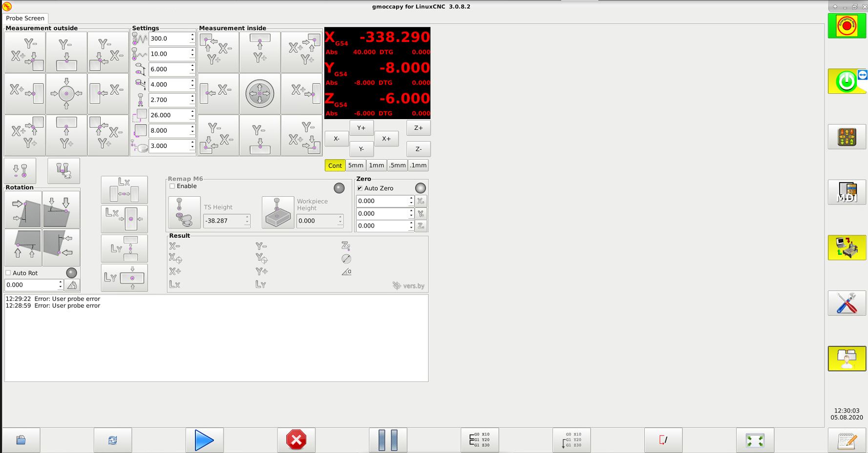Start the program with run arrow
This screenshot has width=868, height=453.
pos(204,440)
